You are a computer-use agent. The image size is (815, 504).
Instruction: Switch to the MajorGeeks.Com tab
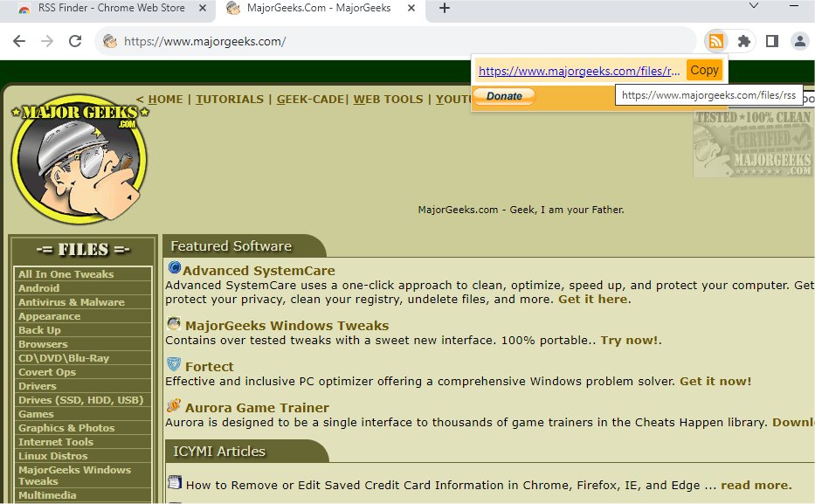click(x=319, y=9)
